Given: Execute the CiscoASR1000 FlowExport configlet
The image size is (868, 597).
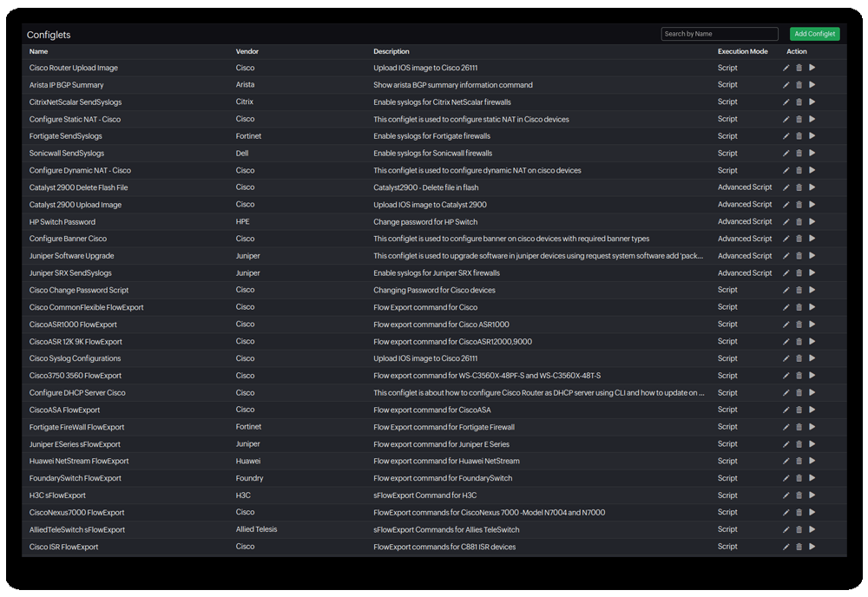Looking at the screenshot, I should pos(812,325).
